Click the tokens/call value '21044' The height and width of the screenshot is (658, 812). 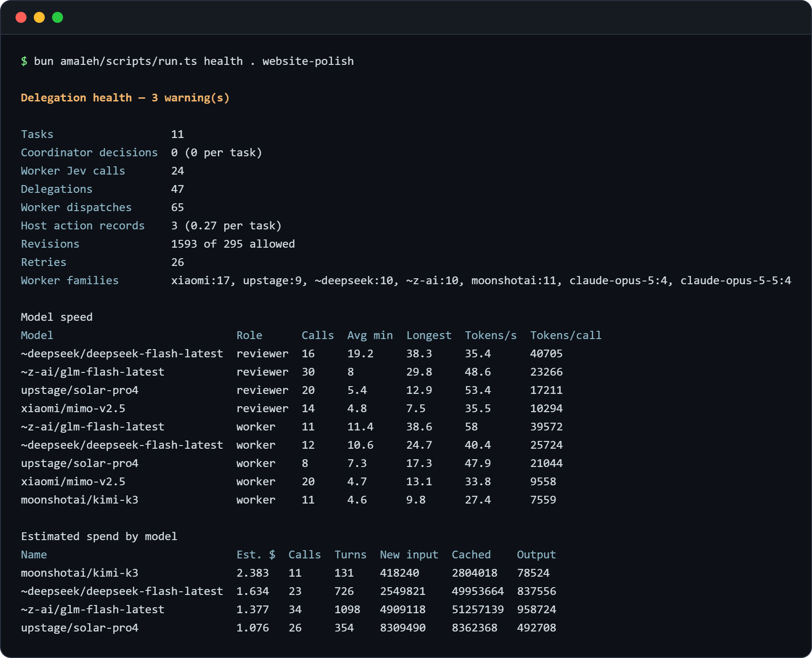(x=546, y=463)
